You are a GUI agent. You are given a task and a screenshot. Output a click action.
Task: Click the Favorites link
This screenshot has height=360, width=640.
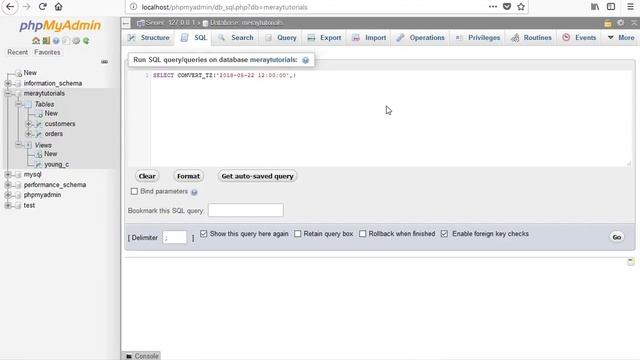47,52
